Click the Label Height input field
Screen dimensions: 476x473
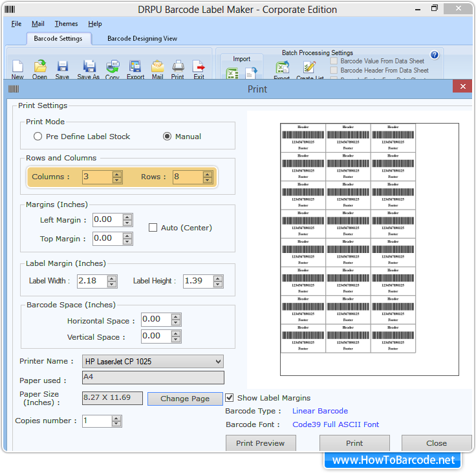tap(199, 281)
